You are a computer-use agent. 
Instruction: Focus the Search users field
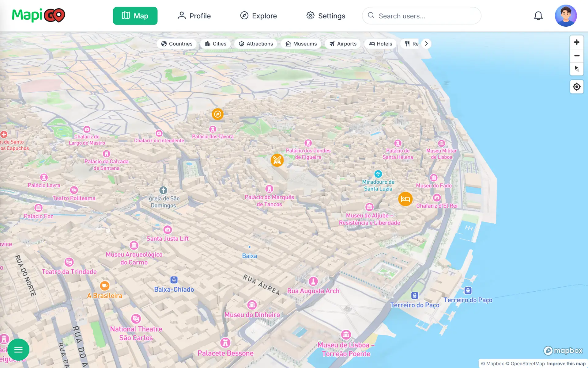[x=421, y=16]
